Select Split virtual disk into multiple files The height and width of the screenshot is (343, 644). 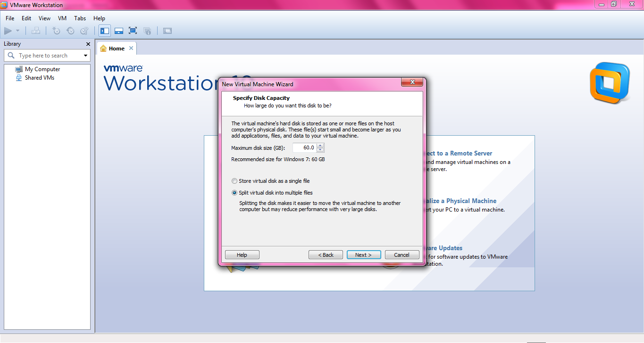pyautogui.click(x=272, y=193)
